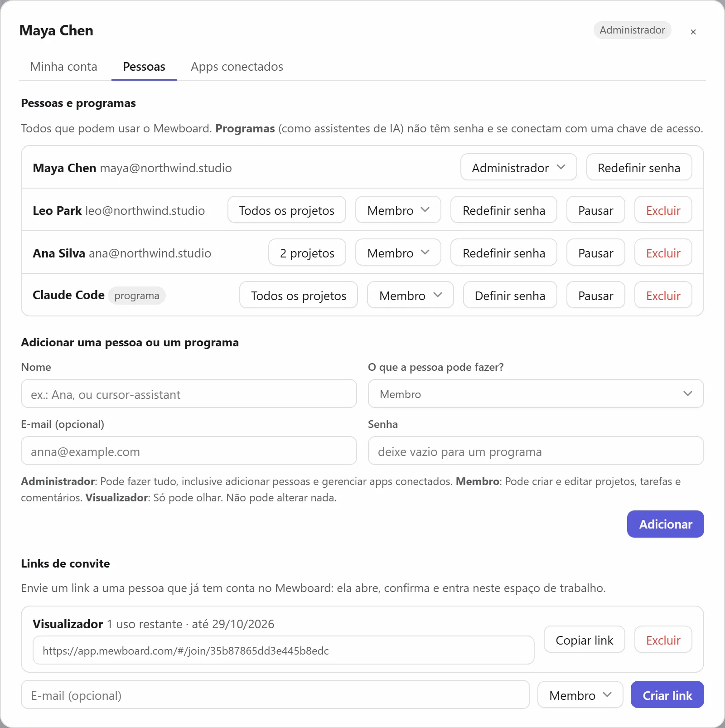This screenshot has width=725, height=728.
Task: Open the Apps conectados tab
Action: (237, 67)
